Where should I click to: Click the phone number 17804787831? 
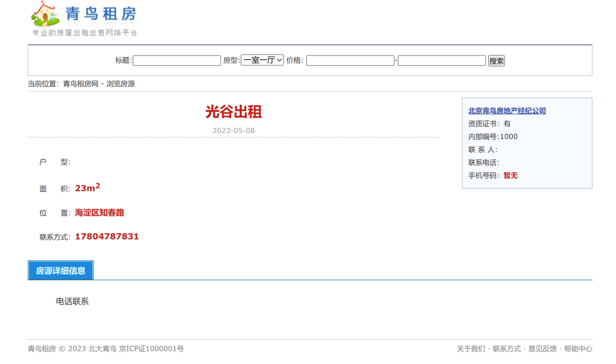point(107,237)
